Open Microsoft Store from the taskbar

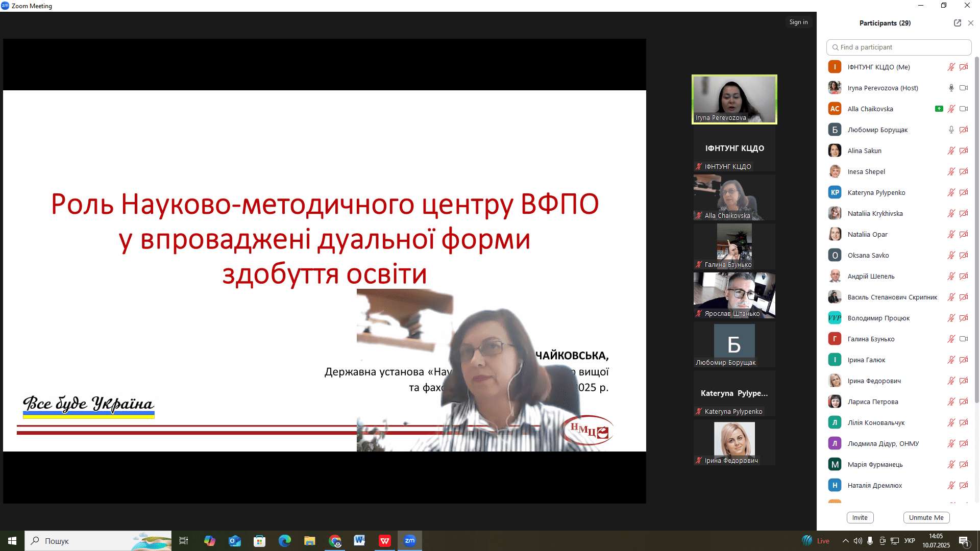click(x=259, y=541)
